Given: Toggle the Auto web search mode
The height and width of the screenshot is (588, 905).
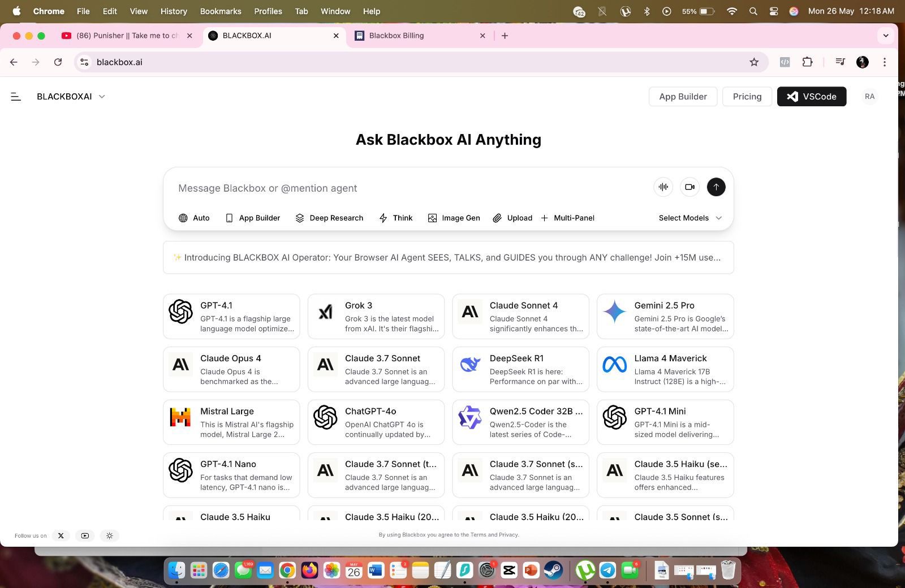Looking at the screenshot, I should click(x=194, y=218).
